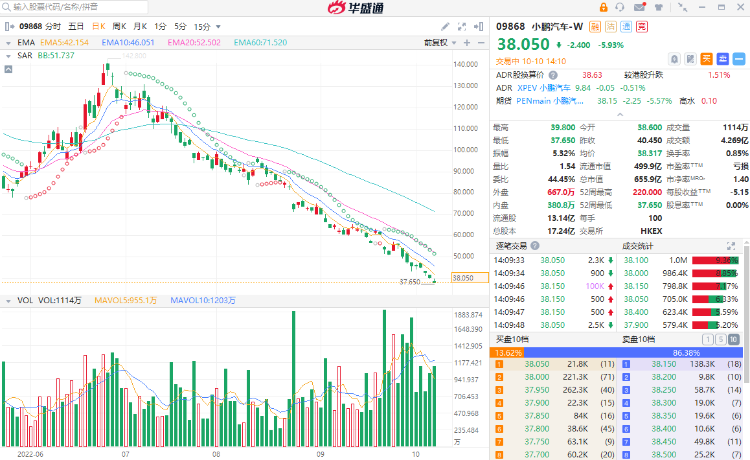Click the 逐笔交易 header

(511, 246)
